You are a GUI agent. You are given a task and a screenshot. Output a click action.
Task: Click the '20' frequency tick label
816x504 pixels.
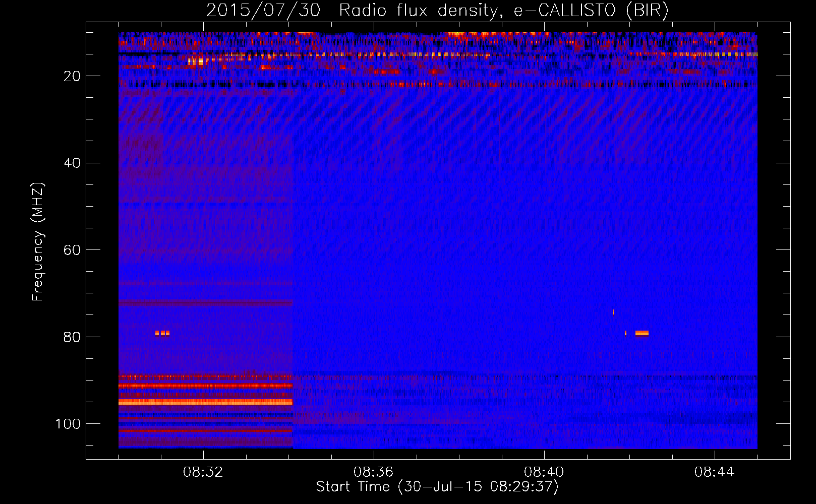click(73, 76)
